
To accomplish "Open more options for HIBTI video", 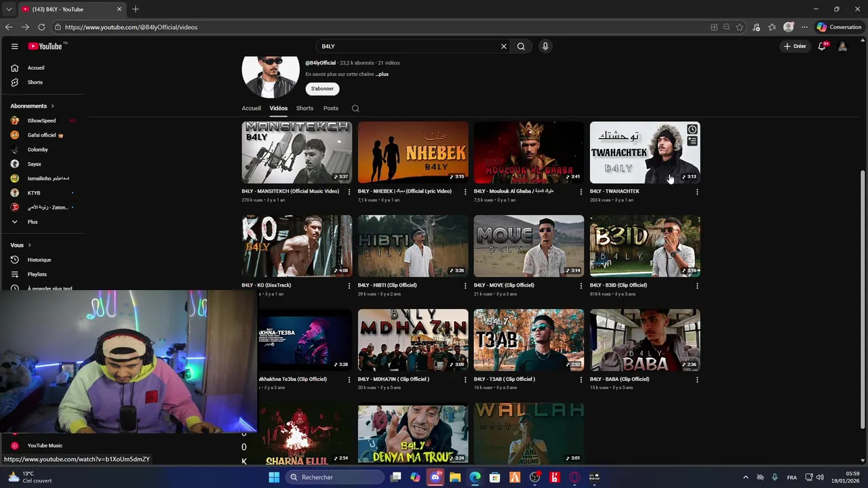I will click(465, 285).
